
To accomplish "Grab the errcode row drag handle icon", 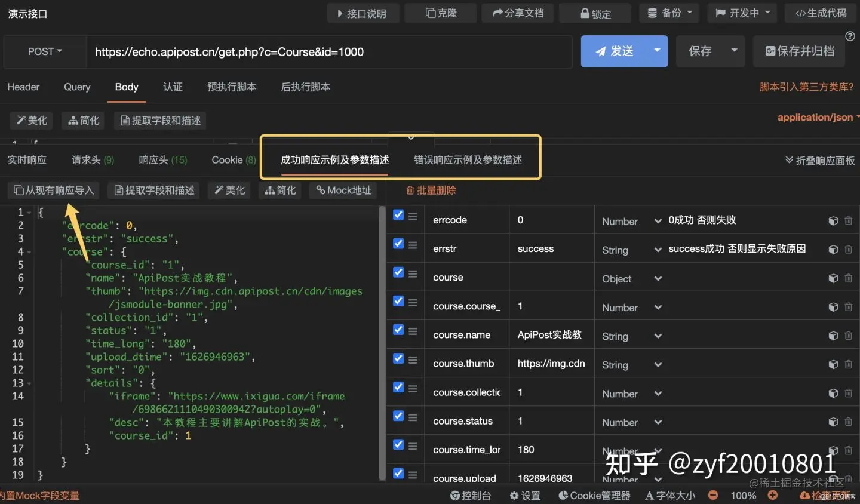I will coord(413,216).
